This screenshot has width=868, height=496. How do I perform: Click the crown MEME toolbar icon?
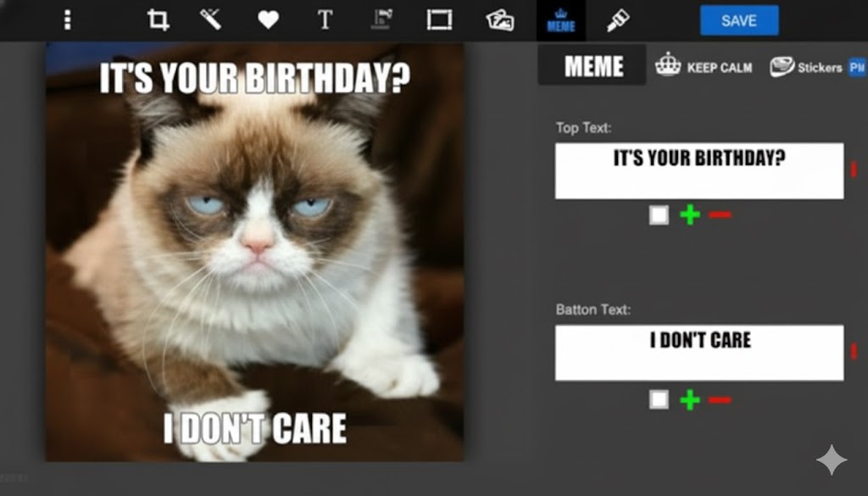point(560,20)
